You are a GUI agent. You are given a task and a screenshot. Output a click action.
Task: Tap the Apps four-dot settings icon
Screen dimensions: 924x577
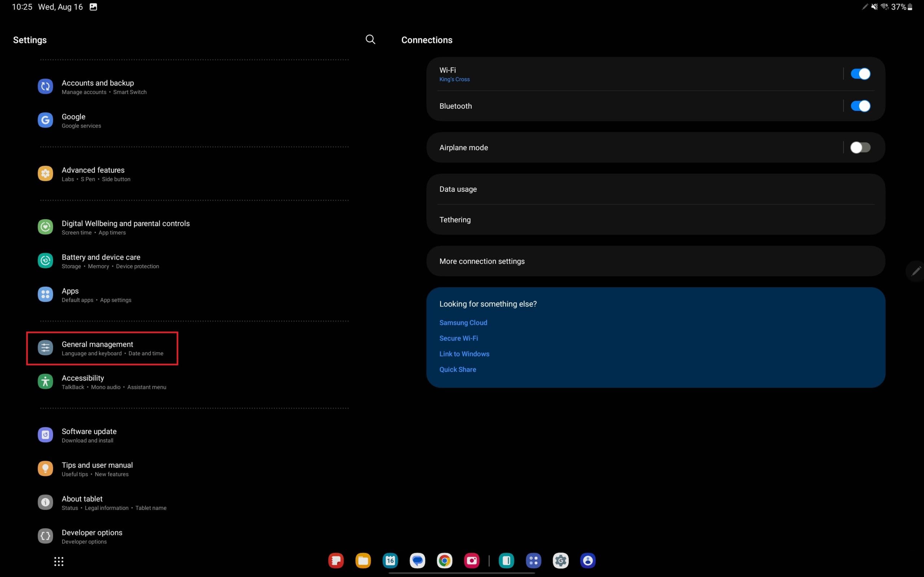pos(45,294)
